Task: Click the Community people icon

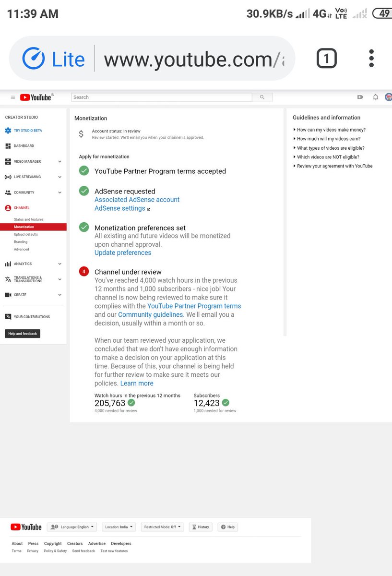Action: (8, 192)
